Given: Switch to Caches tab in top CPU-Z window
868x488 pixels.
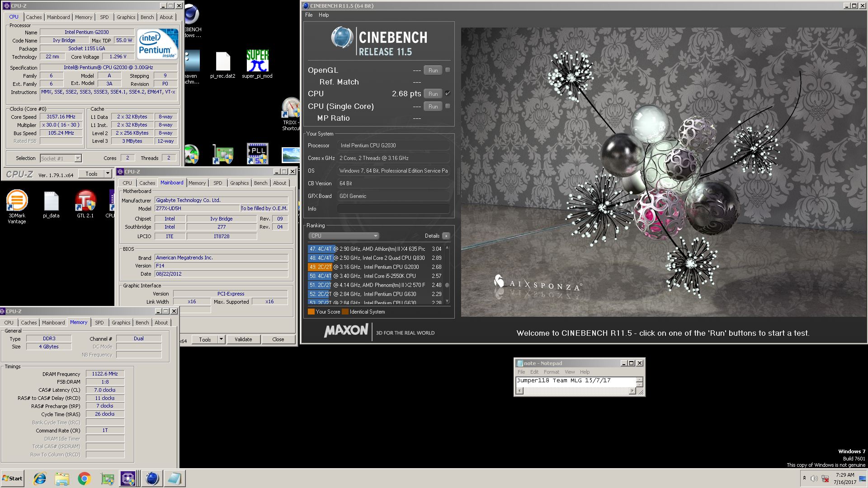Looking at the screenshot, I should point(34,17).
